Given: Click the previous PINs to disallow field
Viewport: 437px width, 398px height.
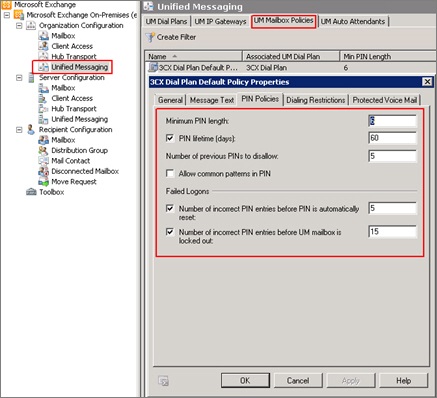Looking at the screenshot, I should pos(392,156).
